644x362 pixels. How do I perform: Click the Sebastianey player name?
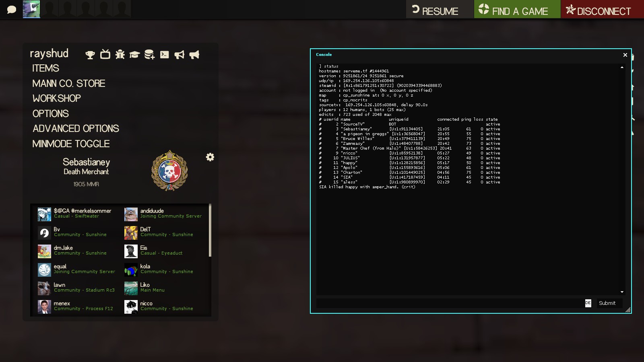86,162
